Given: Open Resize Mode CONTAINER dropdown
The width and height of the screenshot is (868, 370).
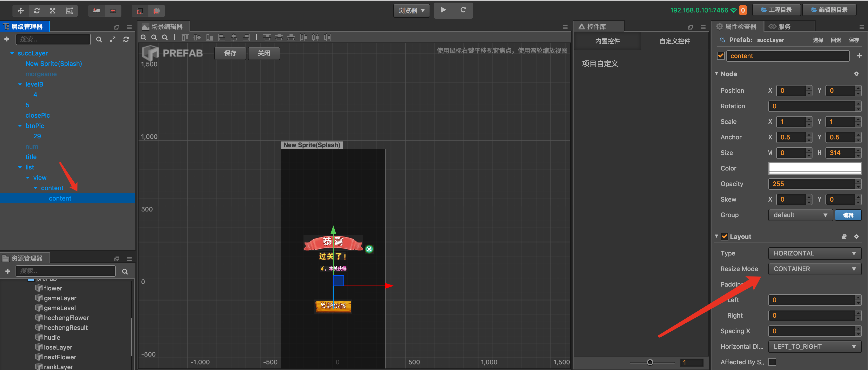Looking at the screenshot, I should click(814, 269).
